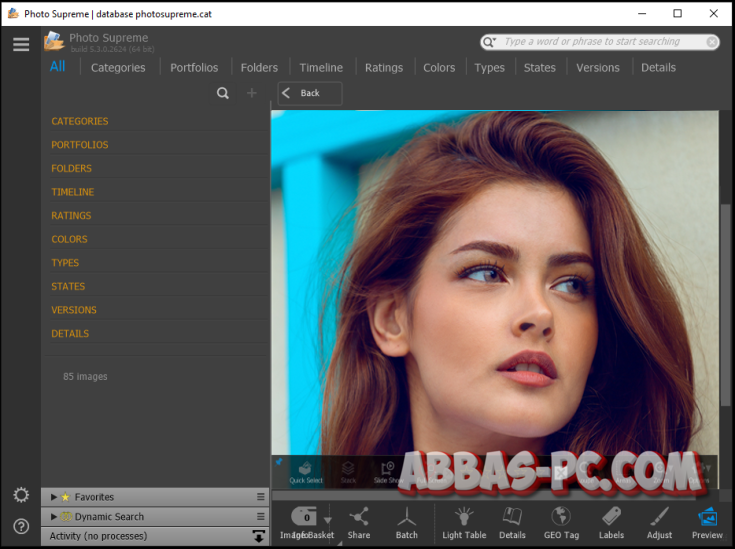Switch to the Ratings tab
The height and width of the screenshot is (549, 735).
[384, 68]
